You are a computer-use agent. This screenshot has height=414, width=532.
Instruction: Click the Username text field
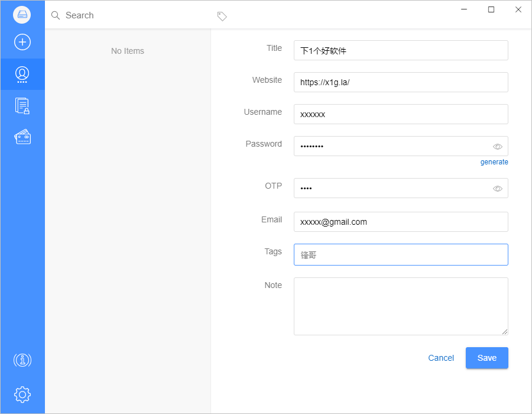coord(400,114)
